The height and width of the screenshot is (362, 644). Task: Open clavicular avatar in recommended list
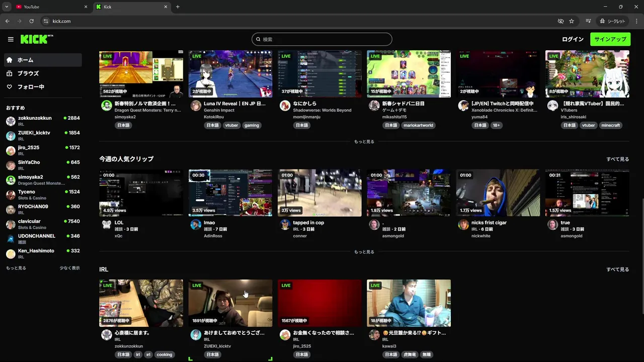click(x=11, y=224)
